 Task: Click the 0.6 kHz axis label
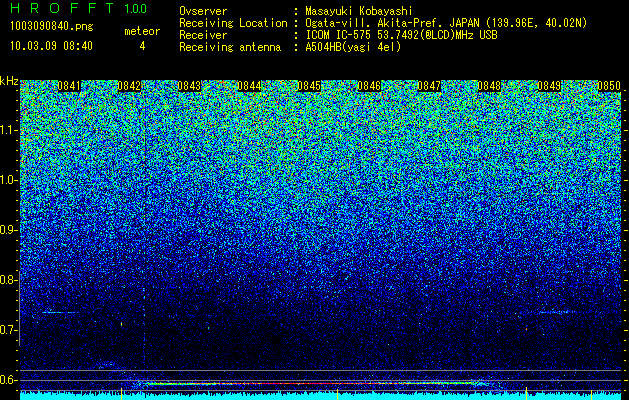coord(7,380)
